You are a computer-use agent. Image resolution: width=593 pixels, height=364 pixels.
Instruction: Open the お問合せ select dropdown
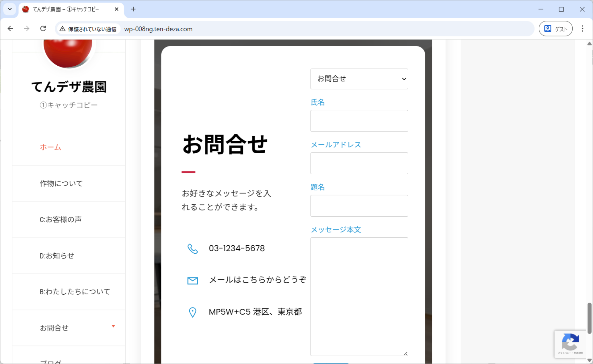359,79
